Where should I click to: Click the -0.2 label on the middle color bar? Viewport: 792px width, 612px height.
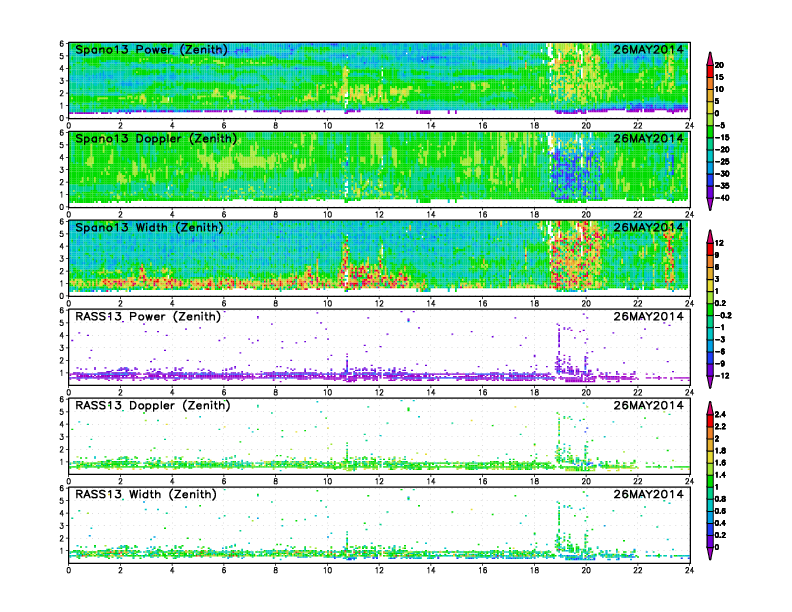[723, 316]
